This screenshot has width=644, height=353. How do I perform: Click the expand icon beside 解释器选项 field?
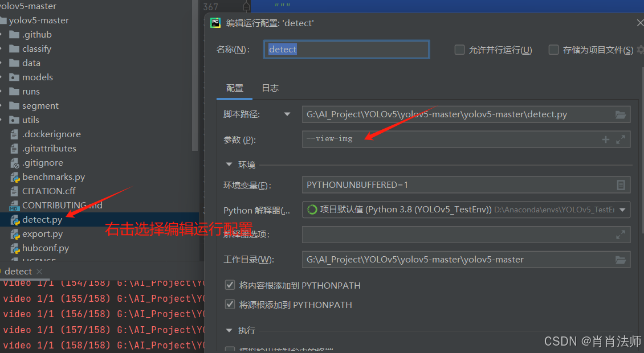click(x=622, y=233)
